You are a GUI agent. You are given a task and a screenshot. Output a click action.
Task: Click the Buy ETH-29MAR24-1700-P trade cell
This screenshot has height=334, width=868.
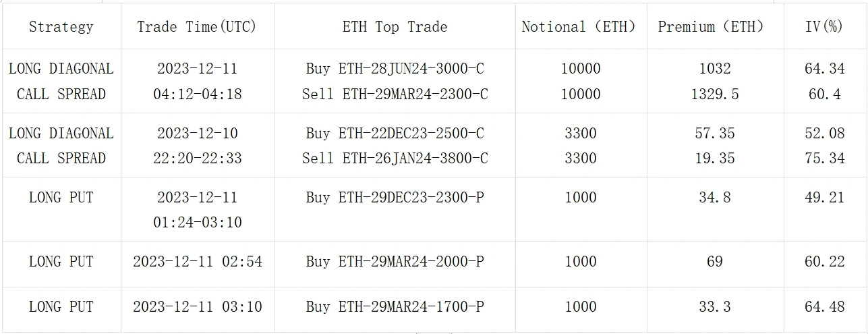[x=395, y=307]
